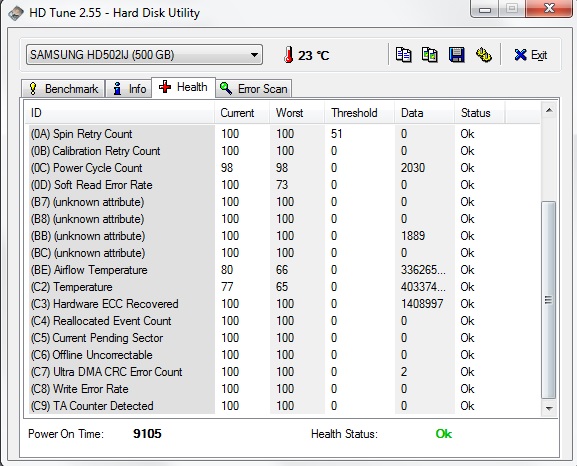This screenshot has height=466, width=577.
Task: Open the SAMSUNG HD502IJ drive dropdown
Action: (x=144, y=55)
